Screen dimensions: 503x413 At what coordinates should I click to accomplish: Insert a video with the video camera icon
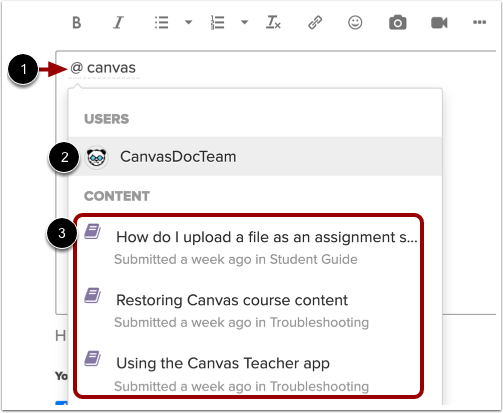(439, 23)
